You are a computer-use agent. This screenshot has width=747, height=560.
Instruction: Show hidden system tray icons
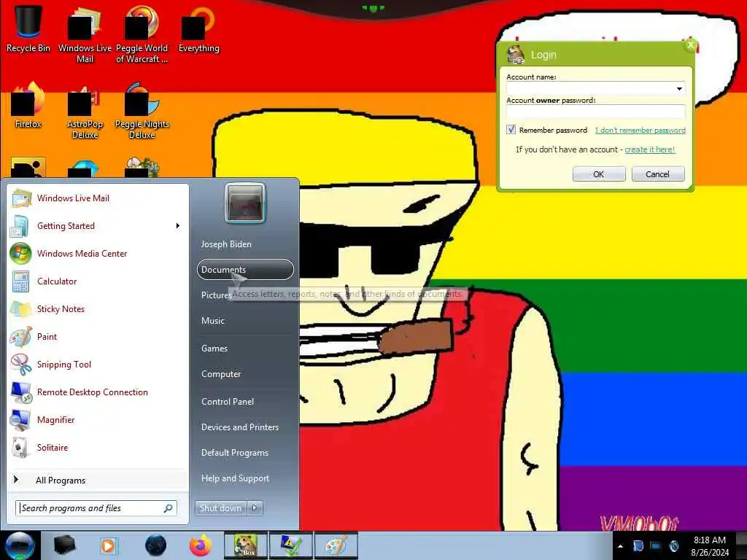coord(620,546)
